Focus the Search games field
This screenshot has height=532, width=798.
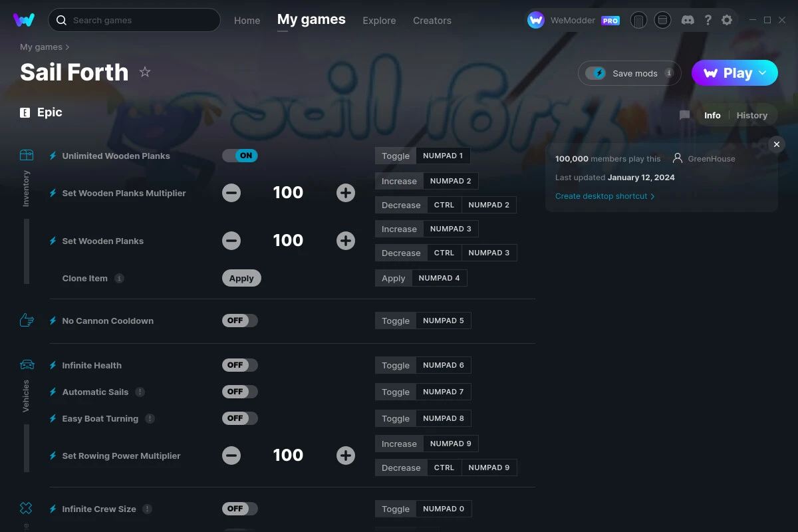tap(134, 20)
